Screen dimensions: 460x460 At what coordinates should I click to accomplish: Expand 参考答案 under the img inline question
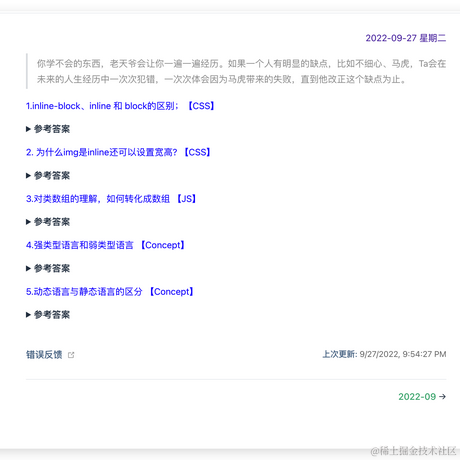pos(48,176)
